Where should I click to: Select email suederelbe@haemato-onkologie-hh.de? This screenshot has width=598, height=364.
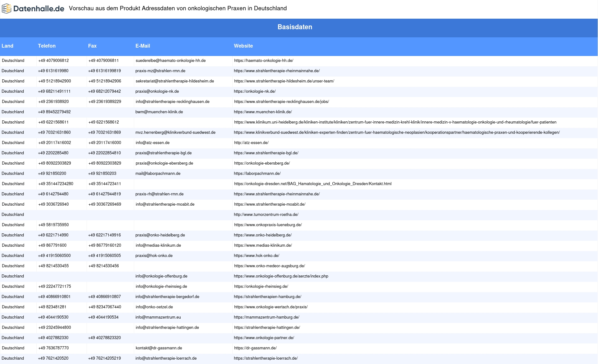(x=171, y=61)
